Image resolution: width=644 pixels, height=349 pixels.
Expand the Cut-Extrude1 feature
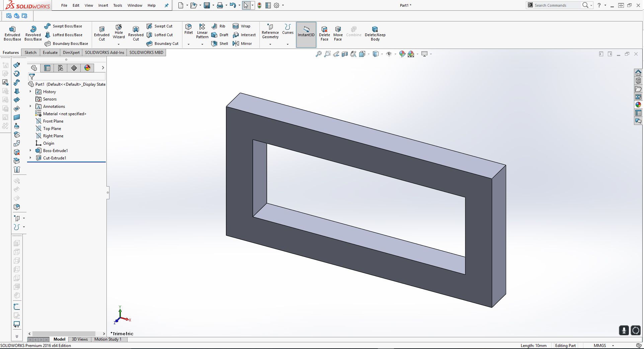click(x=30, y=158)
